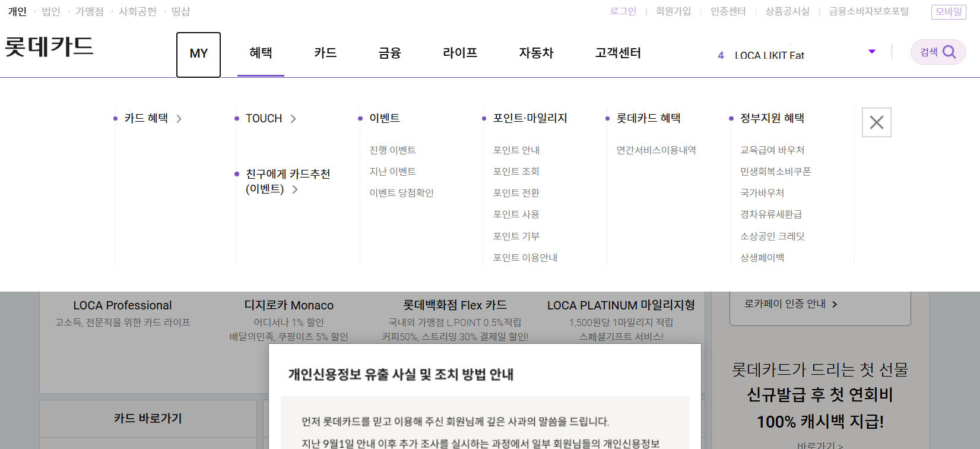The height and width of the screenshot is (449, 980).
Task: Open 진행 이벤트
Action: click(x=392, y=150)
